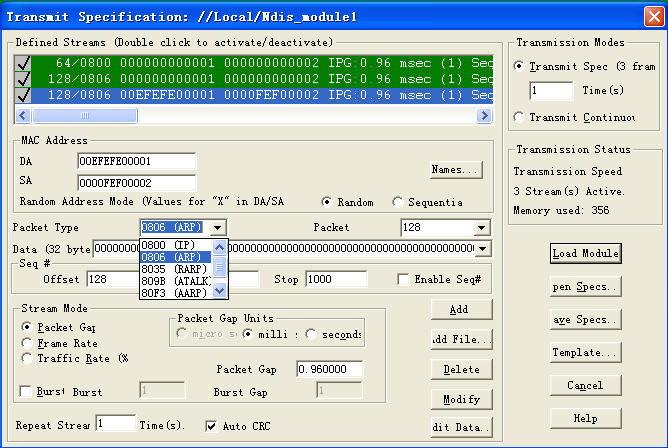The width and height of the screenshot is (668, 448).
Task: Click the Modify button
Action: [461, 399]
